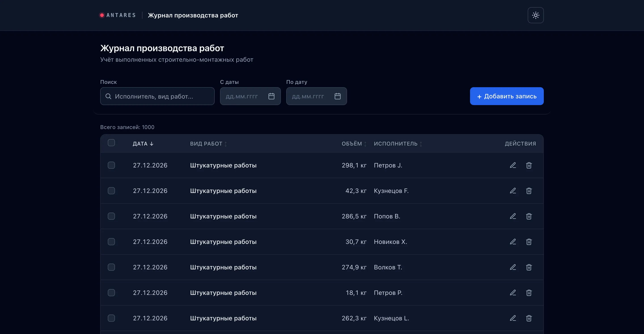Edit the Петров J. record
The width and height of the screenshot is (644, 334).
(x=513, y=165)
